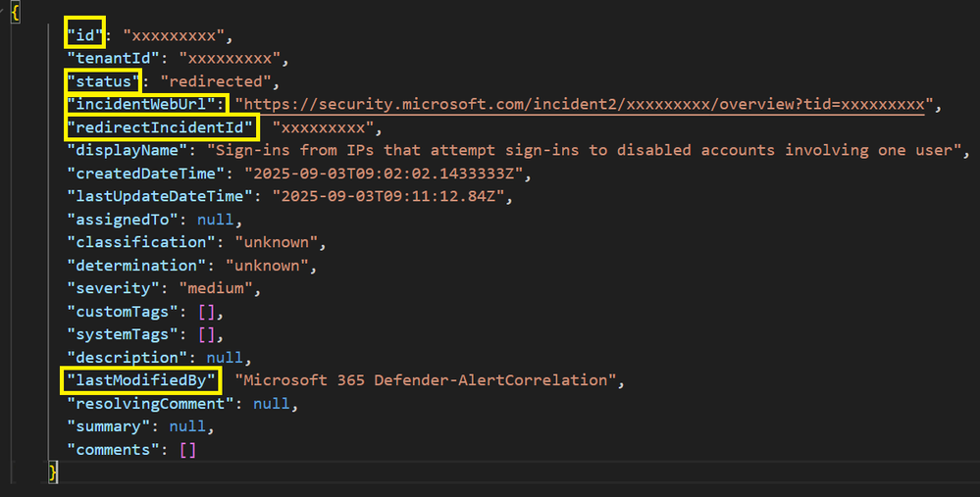Click the highlighted "lastModifiedBy" key

pos(141,380)
